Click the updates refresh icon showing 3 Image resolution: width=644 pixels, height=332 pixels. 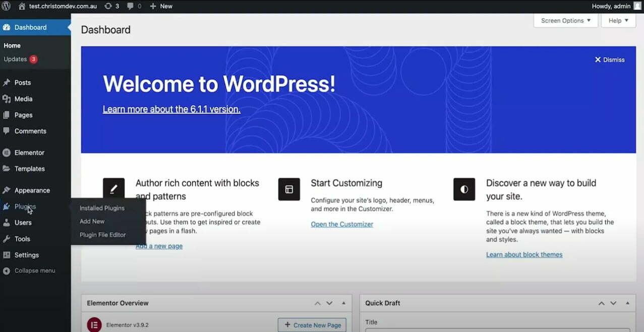(x=108, y=6)
